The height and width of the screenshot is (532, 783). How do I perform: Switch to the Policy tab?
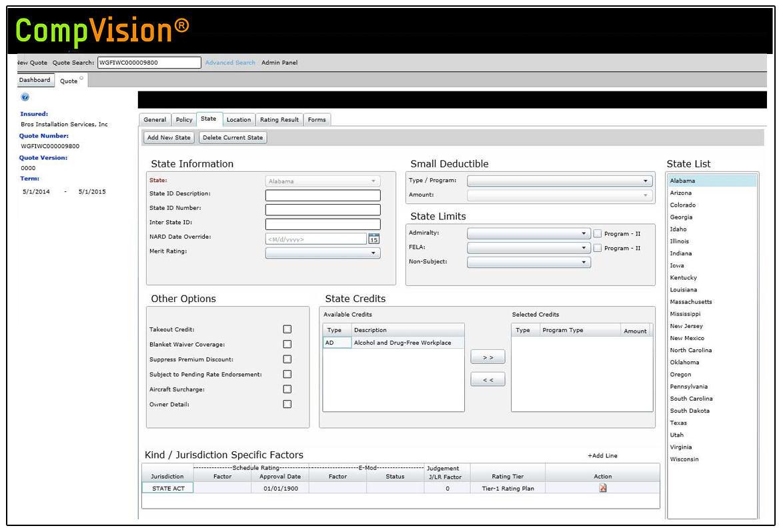pos(184,120)
